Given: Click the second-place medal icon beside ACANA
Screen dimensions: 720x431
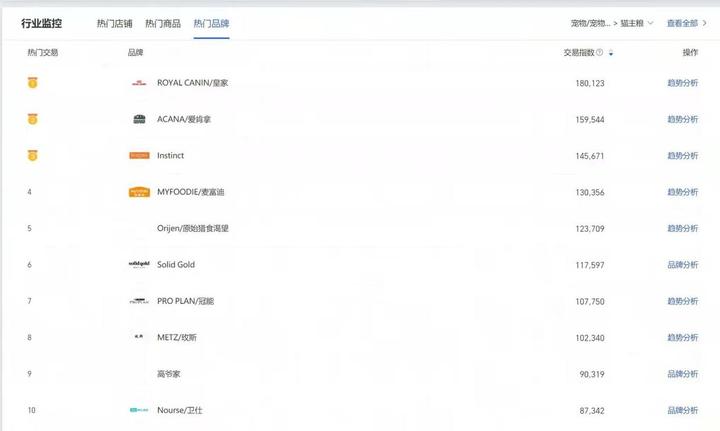Looking at the screenshot, I should [33, 119].
